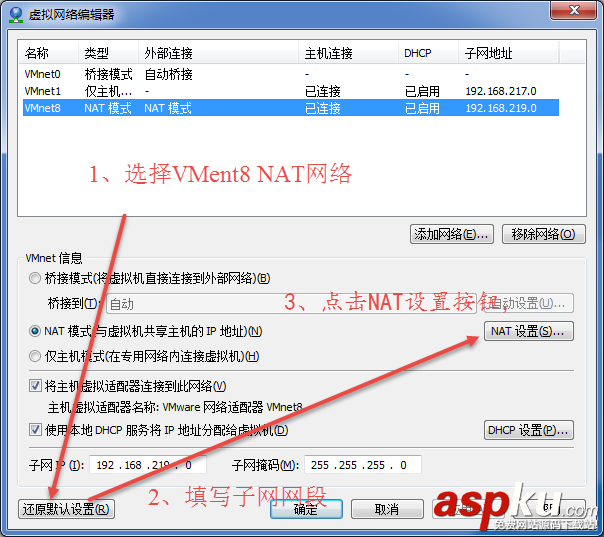Image resolution: width=604 pixels, height=537 pixels.
Task: Select the VMnet8 NAT network row
Action: 291,108
